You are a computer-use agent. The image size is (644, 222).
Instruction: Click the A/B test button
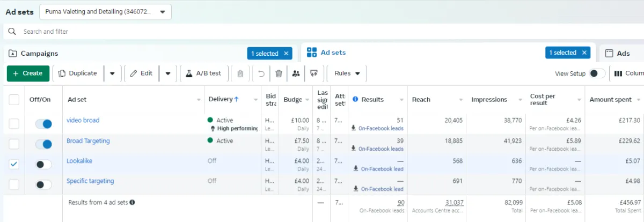[x=204, y=73]
